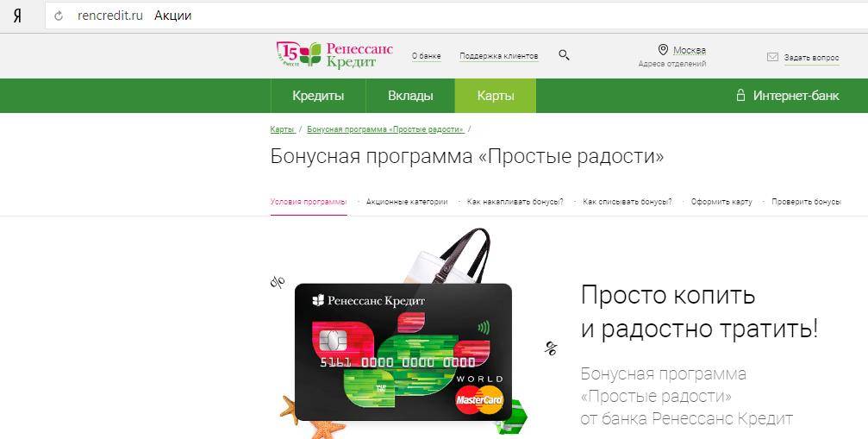The width and height of the screenshot is (868, 439).
Task: Click the padlock icon for Интернет-банк
Action: [x=740, y=95]
